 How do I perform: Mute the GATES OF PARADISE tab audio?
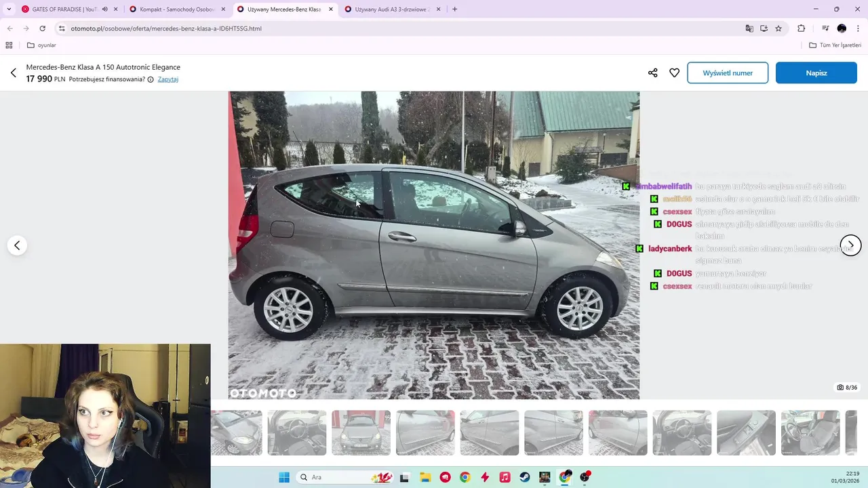coord(104,9)
